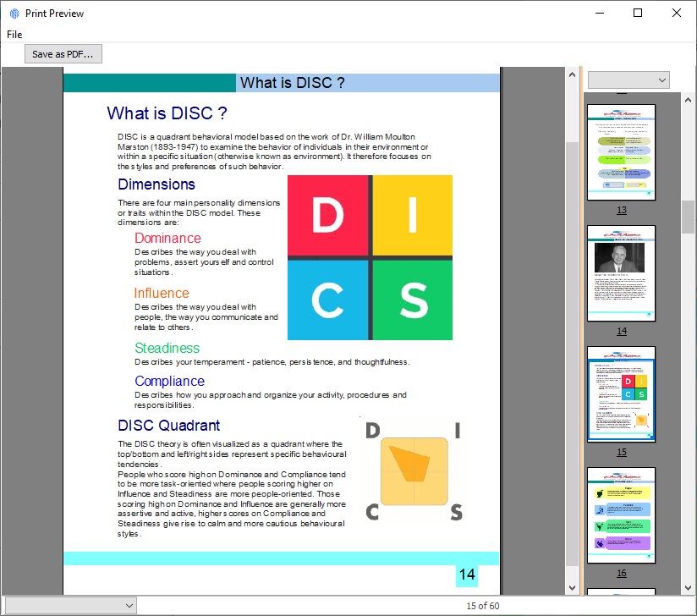Click the "16" link under its thumbnail
This screenshot has height=616, width=697.
(x=622, y=573)
